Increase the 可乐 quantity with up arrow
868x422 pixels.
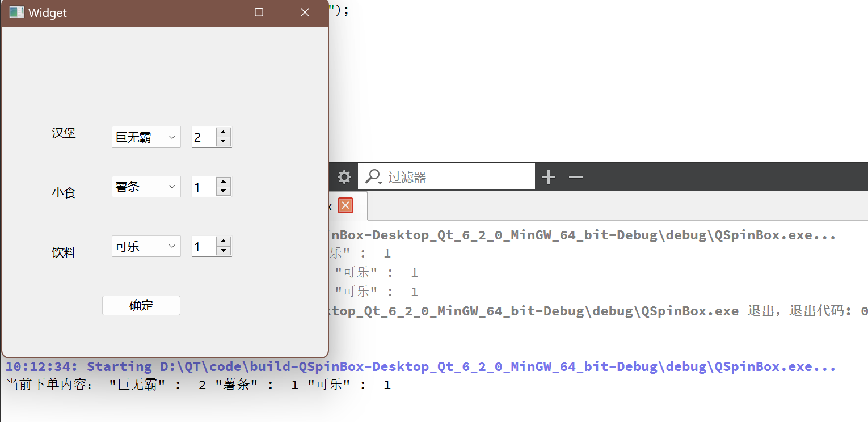click(224, 241)
